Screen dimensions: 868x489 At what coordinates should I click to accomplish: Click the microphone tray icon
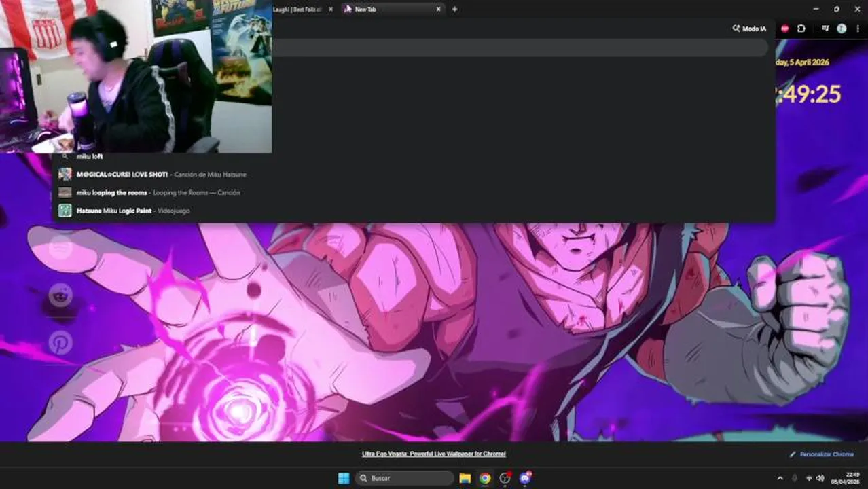click(x=795, y=478)
